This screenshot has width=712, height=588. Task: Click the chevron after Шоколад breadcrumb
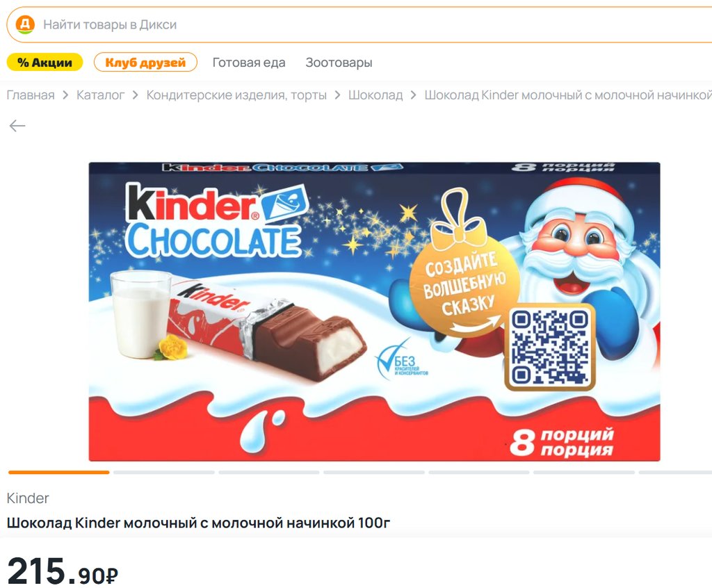point(413,95)
